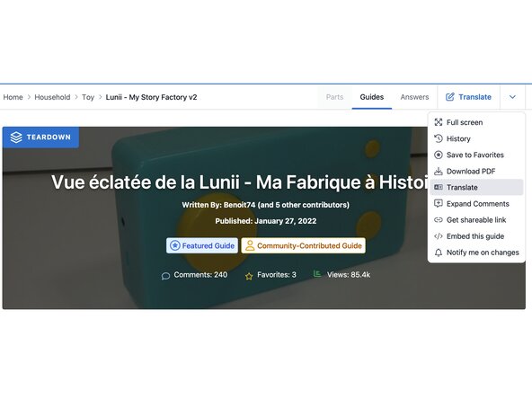Choose Get shareable link
Screen dimensions: 532x399
click(x=476, y=220)
